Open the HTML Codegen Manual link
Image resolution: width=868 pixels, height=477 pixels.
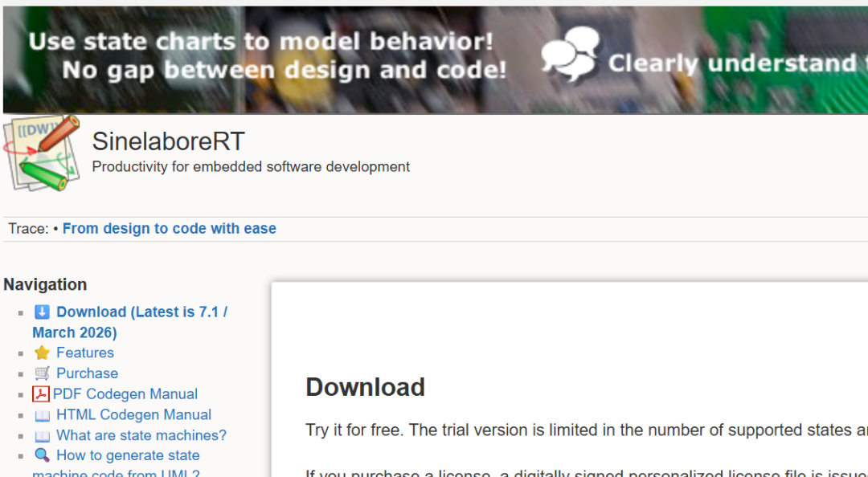pyautogui.click(x=133, y=414)
